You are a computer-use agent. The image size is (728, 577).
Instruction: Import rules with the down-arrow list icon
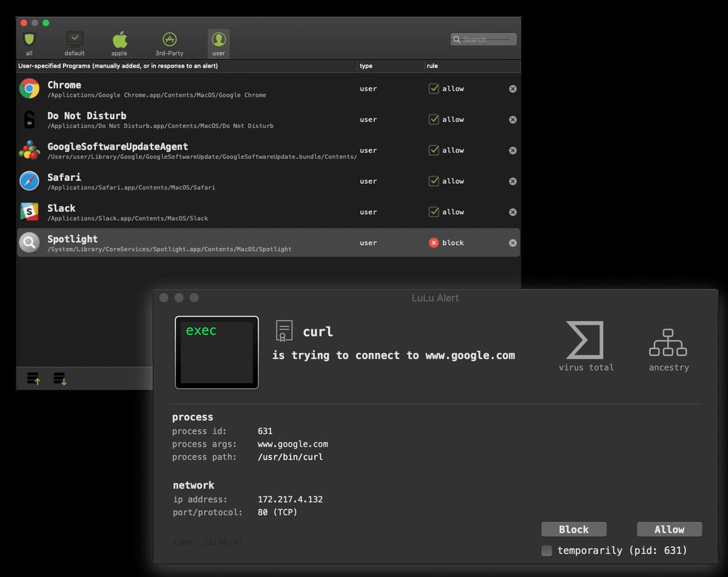(59, 379)
